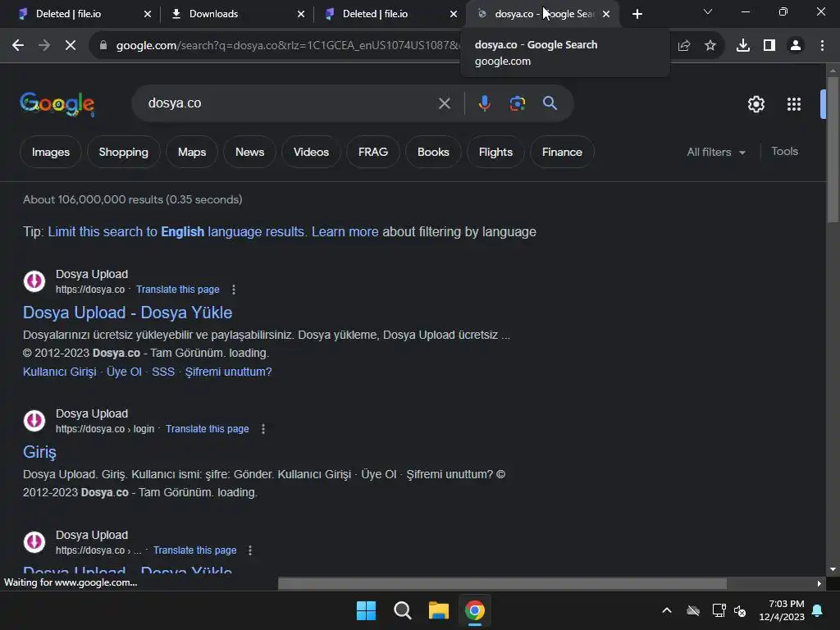The height and width of the screenshot is (630, 840).
Task: Open Google quick settings gear
Action: point(756,104)
